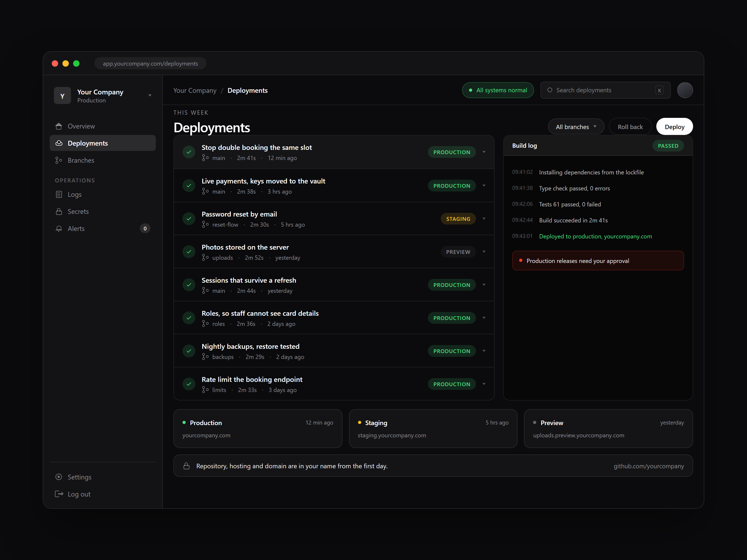Image resolution: width=747 pixels, height=560 pixels.
Task: Expand the Stop double booking row
Action: pyautogui.click(x=484, y=152)
